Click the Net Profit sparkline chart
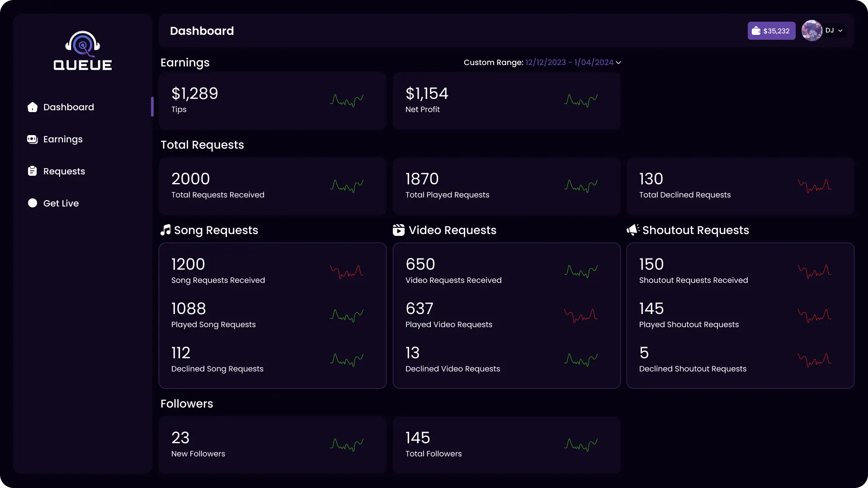This screenshot has width=868, height=488. click(x=581, y=100)
